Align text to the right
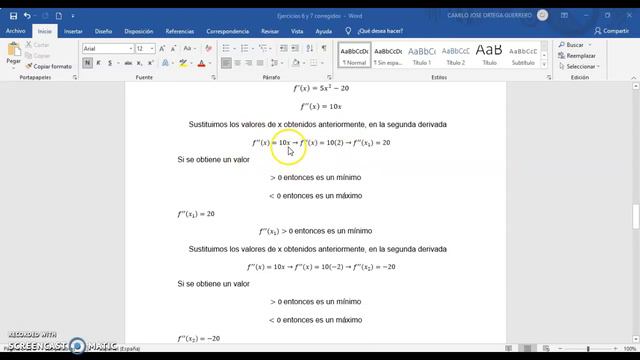Screen dimensions: 640x360 point(249,63)
